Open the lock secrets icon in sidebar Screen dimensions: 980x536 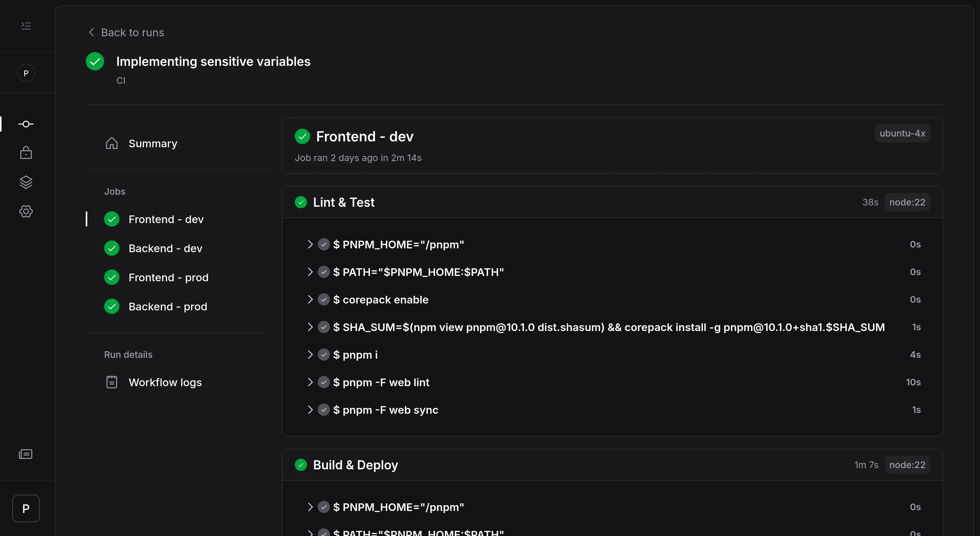click(x=26, y=153)
